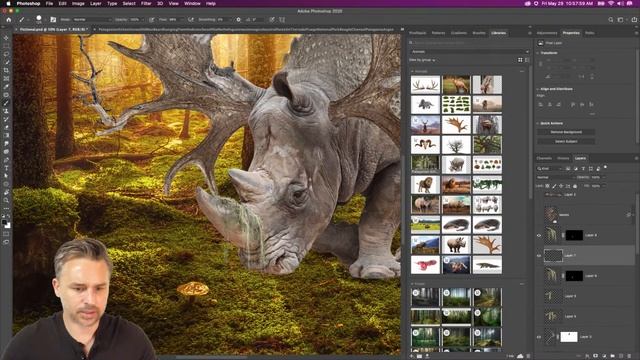Select the Move tool
This screenshot has height=360, width=640.
coord(6,38)
